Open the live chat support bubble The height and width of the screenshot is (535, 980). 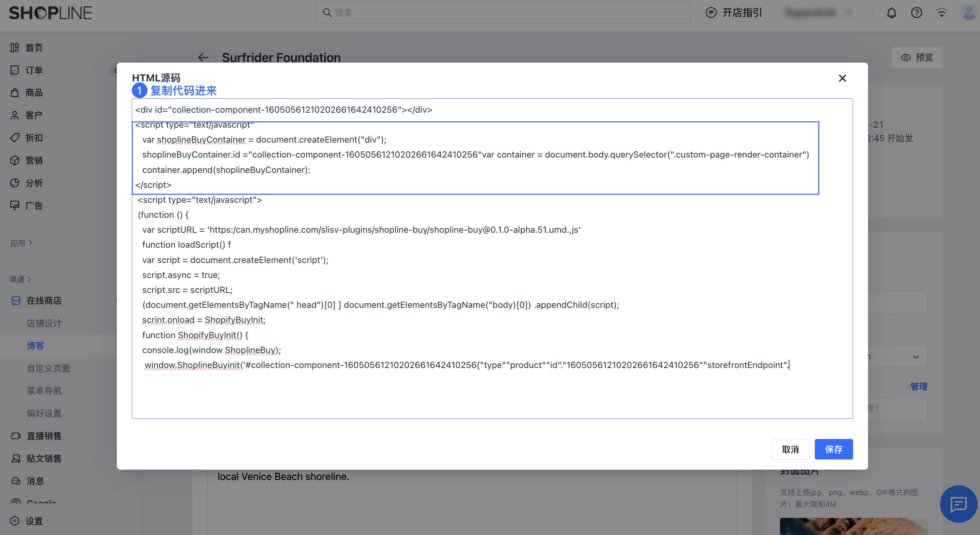point(958,504)
